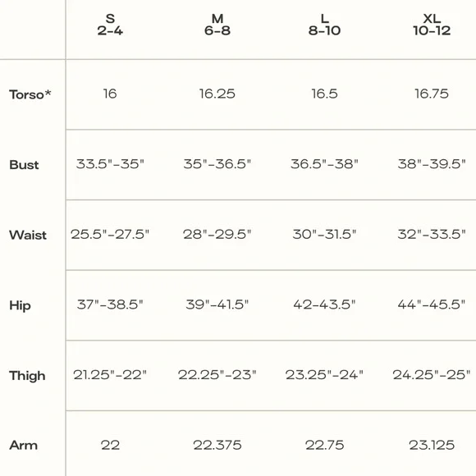Click the Bust row label
This screenshot has width=476, height=476.
coord(24,165)
